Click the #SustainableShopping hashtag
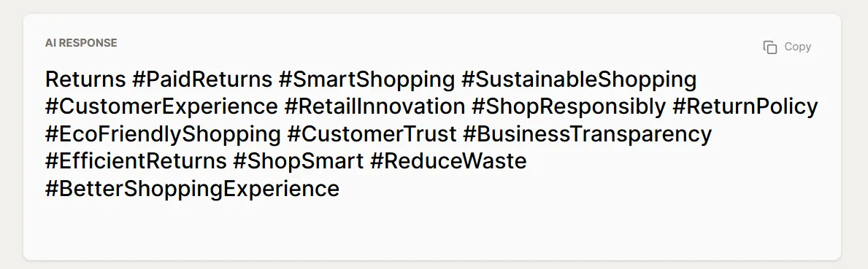Screen dimensions: 868x269 579,79
